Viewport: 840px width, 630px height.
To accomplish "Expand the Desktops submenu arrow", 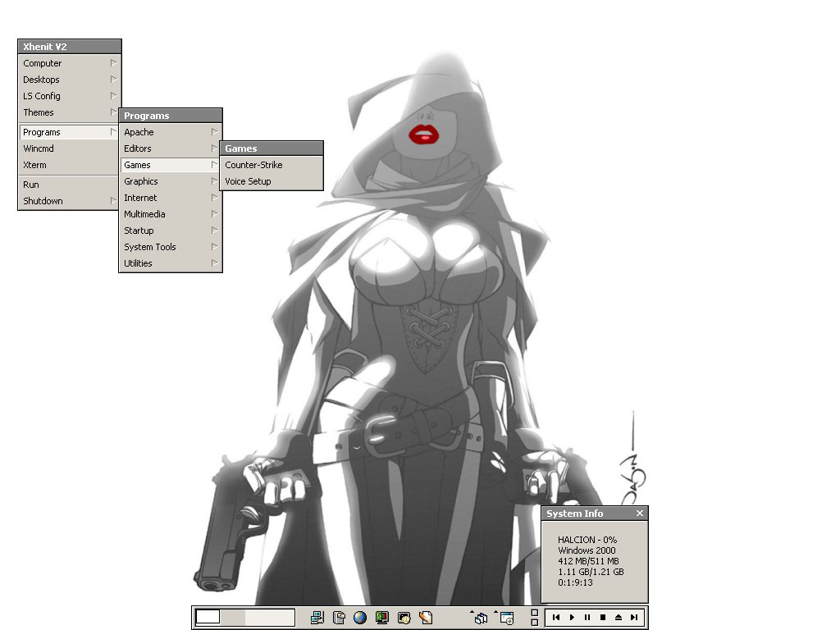I will pyautogui.click(x=113, y=80).
